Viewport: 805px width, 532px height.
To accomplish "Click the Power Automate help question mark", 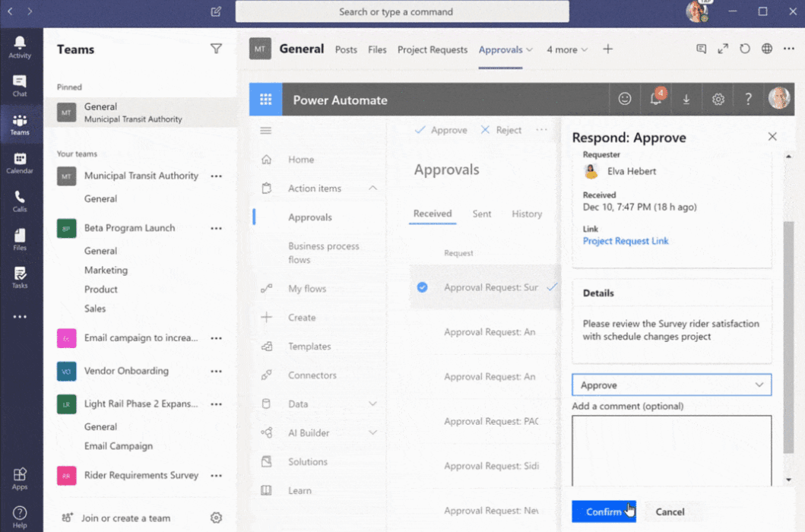I will coord(748,99).
